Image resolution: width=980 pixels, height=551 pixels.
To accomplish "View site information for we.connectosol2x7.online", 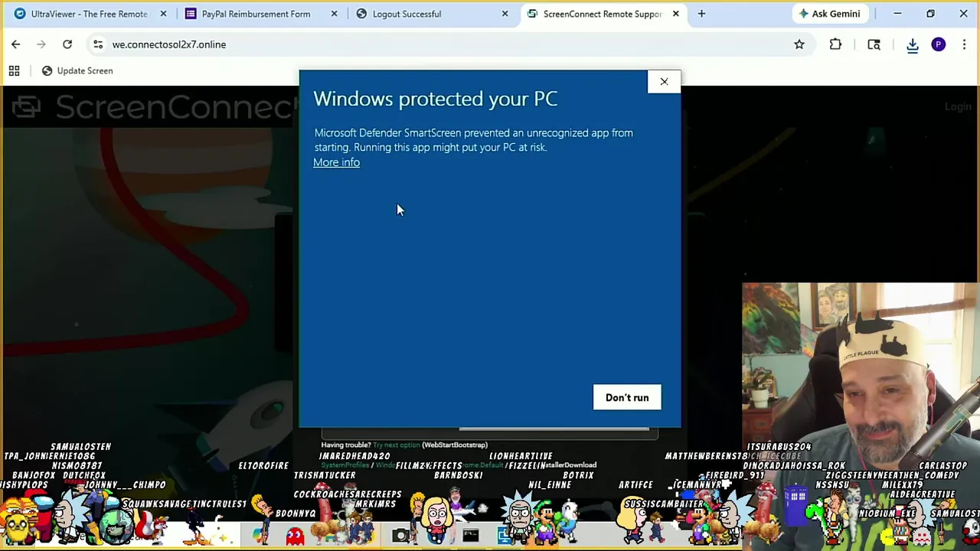I will [x=98, y=44].
